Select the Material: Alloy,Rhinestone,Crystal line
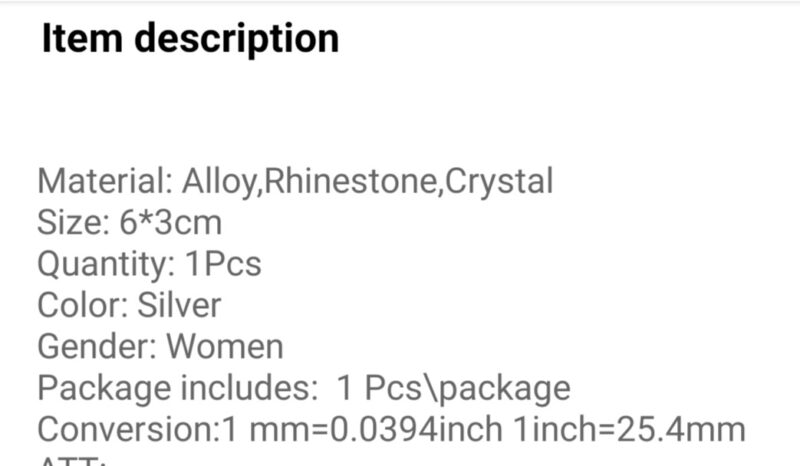800x466 pixels. coord(295,182)
